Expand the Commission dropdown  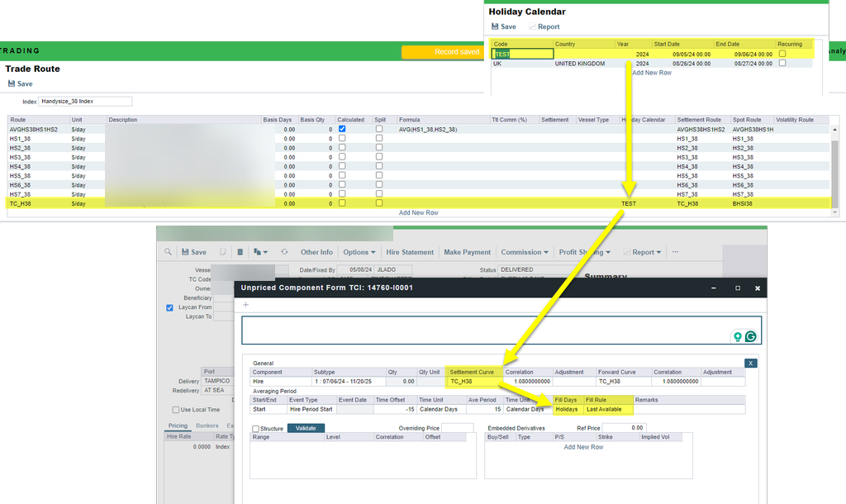click(525, 252)
